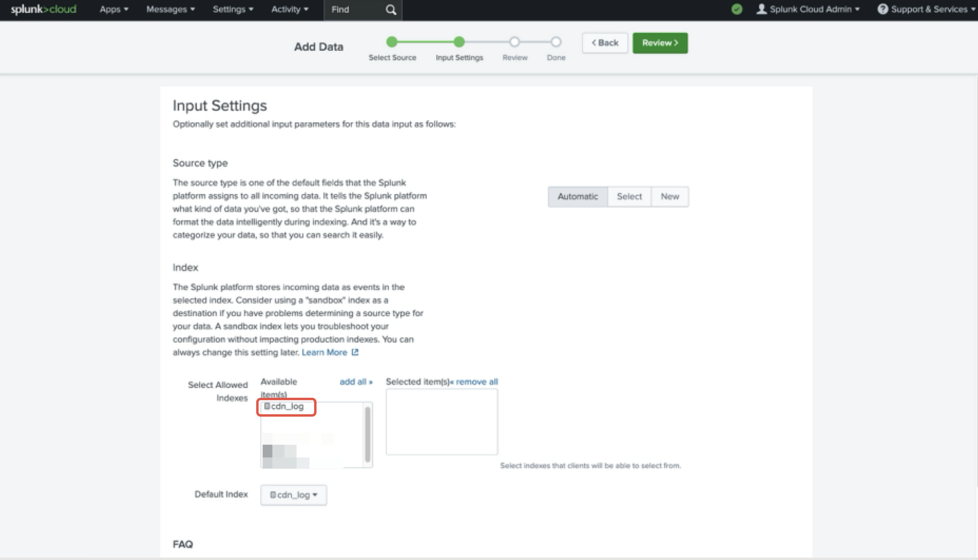
Task: Open the Activity menu
Action: (289, 9)
